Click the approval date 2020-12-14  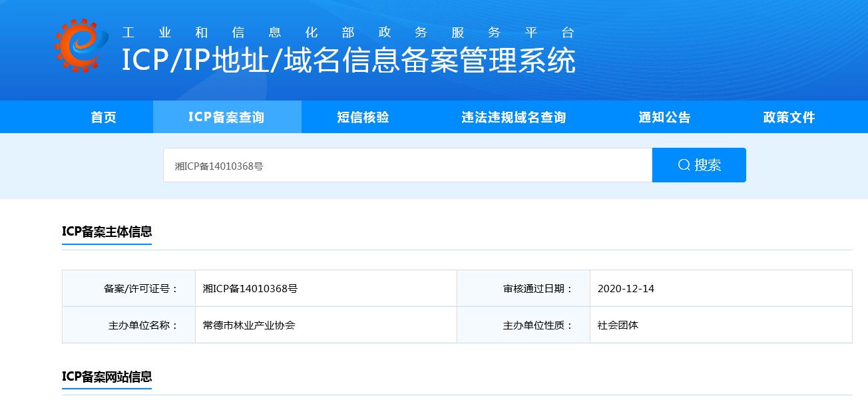pos(626,288)
